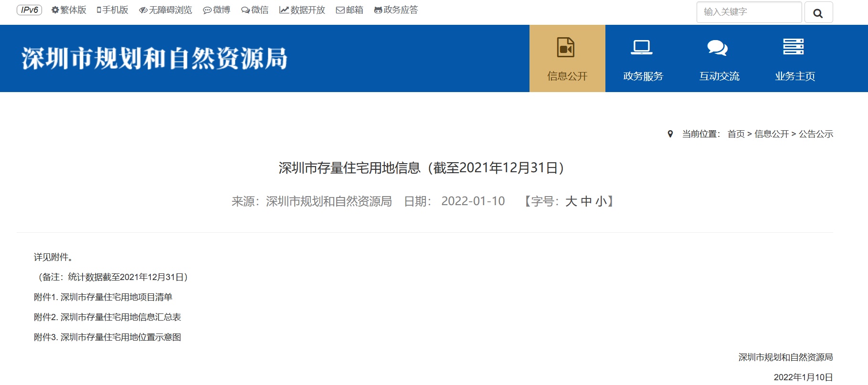The height and width of the screenshot is (385, 868).
Task: Click the note 备注：统计数据截至2021年12月31日
Action: (114, 277)
